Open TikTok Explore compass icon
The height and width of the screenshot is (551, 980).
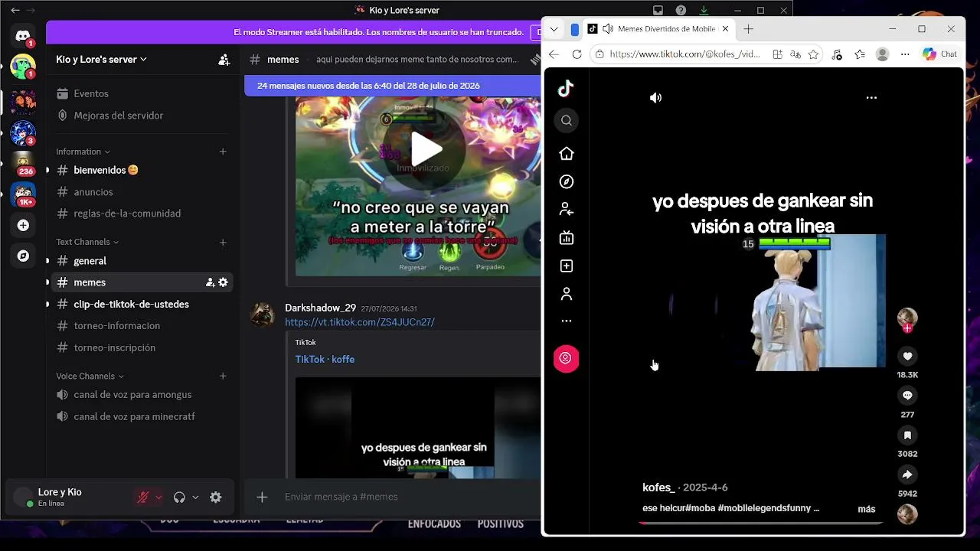click(567, 181)
